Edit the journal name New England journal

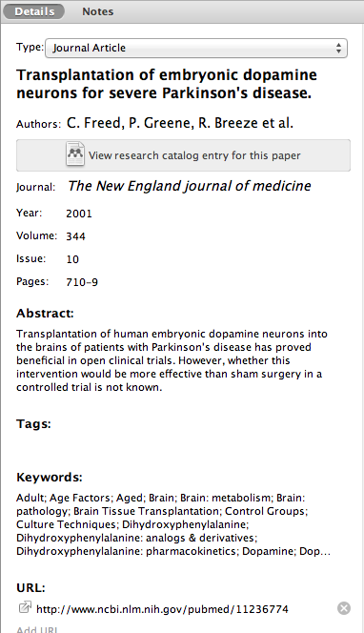[x=190, y=186]
